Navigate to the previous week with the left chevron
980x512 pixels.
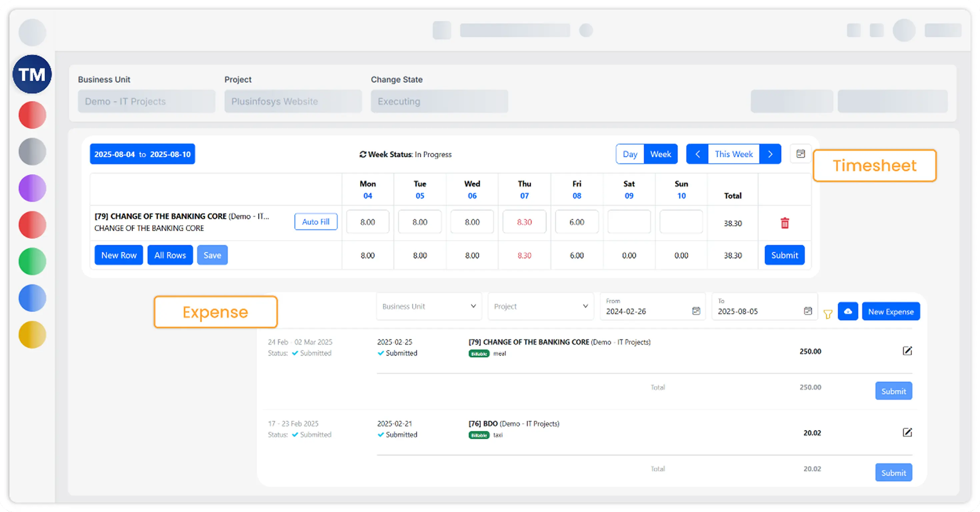point(698,154)
